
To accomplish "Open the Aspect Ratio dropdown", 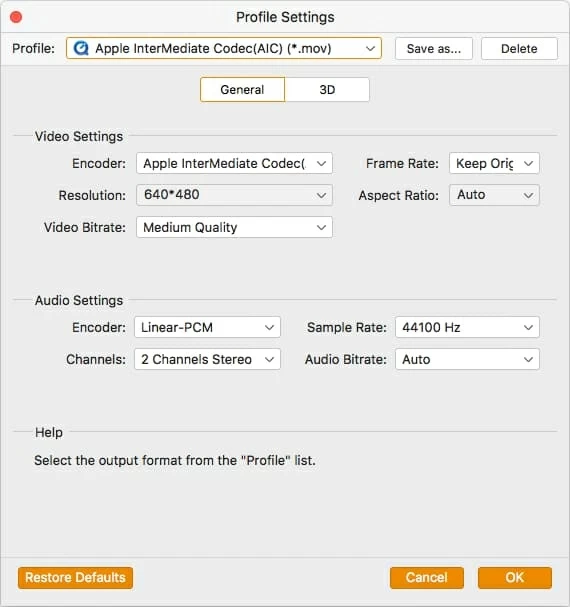I will coord(494,195).
